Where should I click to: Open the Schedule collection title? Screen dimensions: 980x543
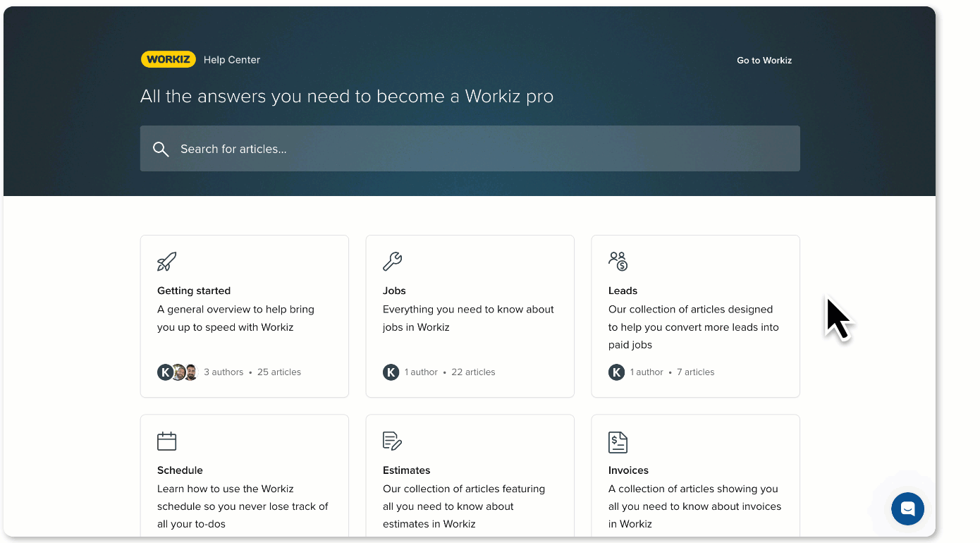point(180,470)
